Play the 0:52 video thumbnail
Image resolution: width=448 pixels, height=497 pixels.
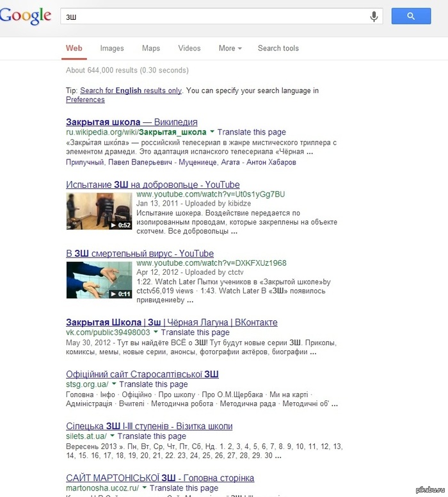pos(99,211)
